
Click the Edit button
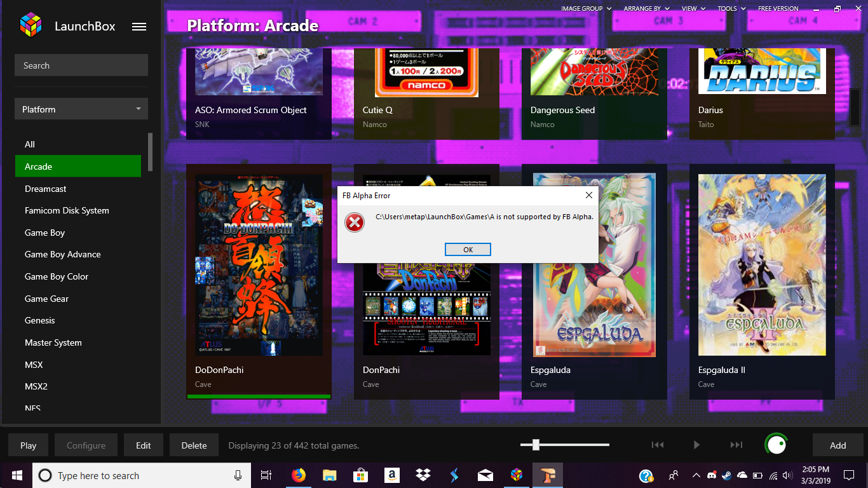(144, 445)
